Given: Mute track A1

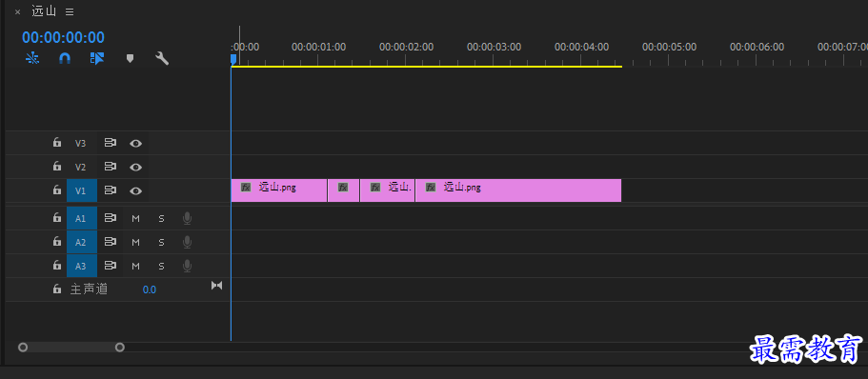Looking at the screenshot, I should point(135,219).
